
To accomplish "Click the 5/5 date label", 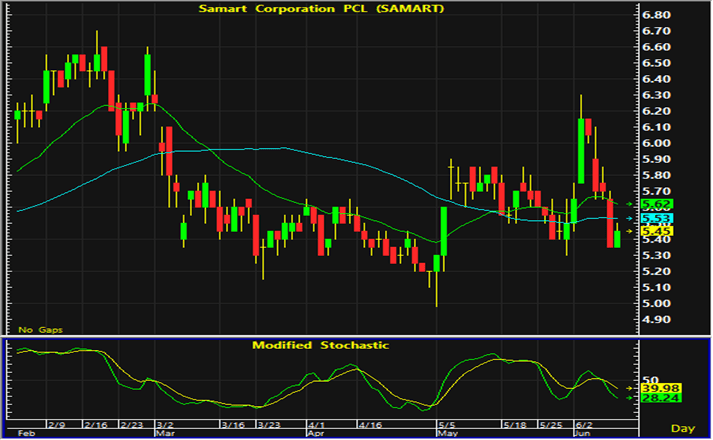I will click(447, 425).
